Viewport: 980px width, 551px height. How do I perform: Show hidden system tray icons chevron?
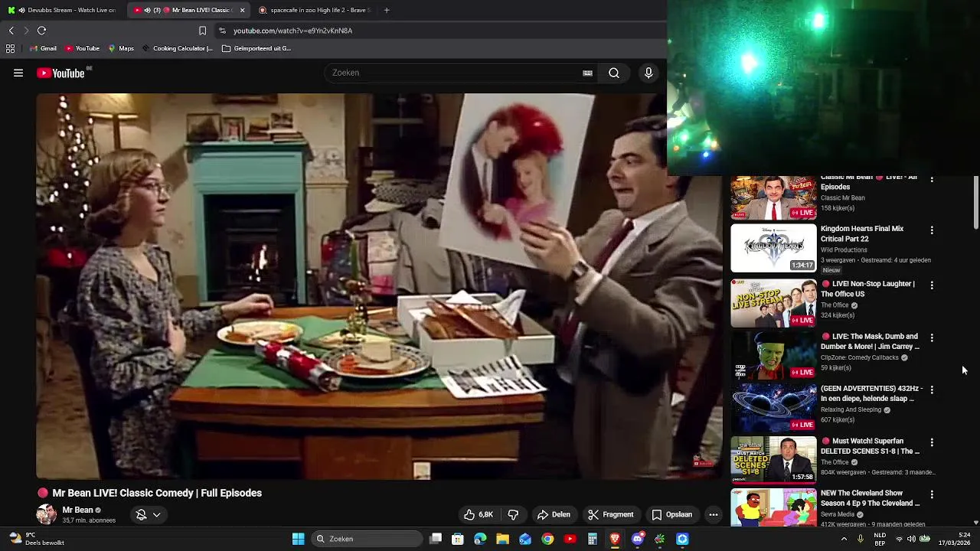point(844,539)
